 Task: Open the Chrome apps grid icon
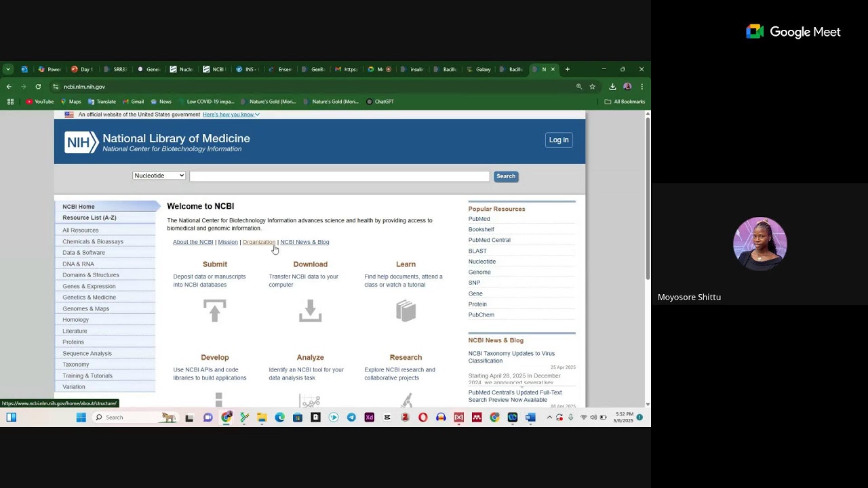click(10, 102)
